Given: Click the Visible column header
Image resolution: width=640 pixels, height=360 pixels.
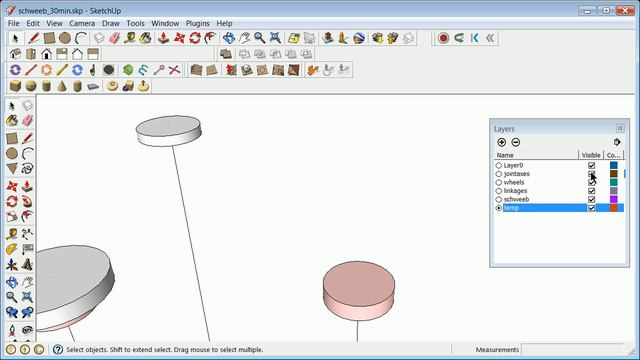Looking at the screenshot, I should click(591, 155).
